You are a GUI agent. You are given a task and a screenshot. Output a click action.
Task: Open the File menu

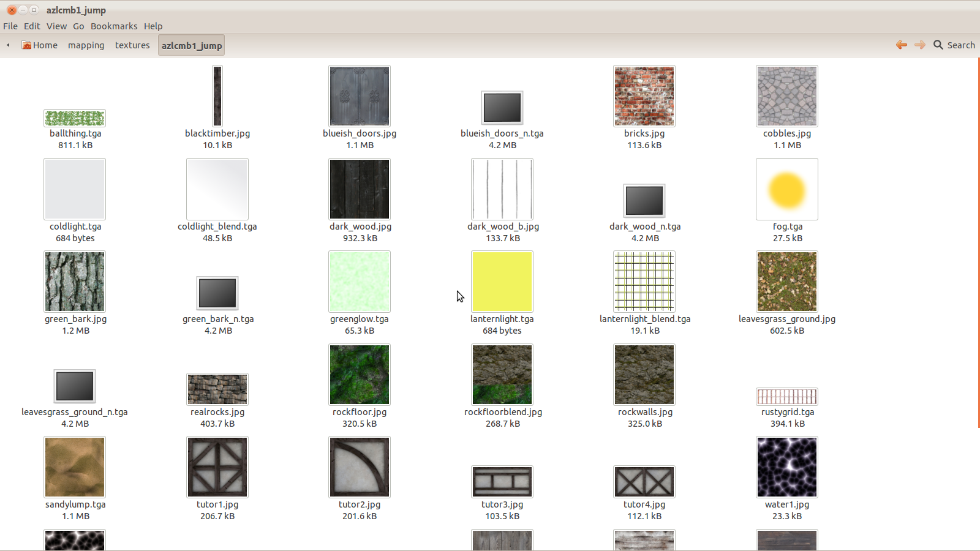click(10, 26)
